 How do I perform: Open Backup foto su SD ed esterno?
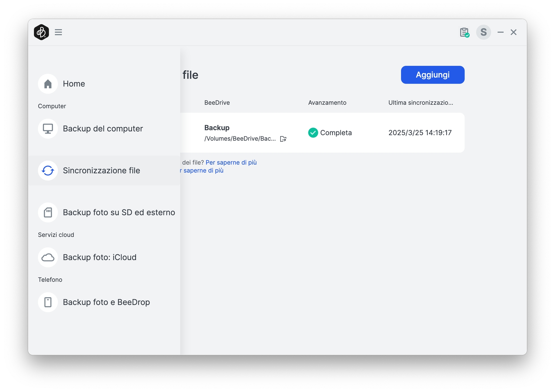click(x=119, y=212)
